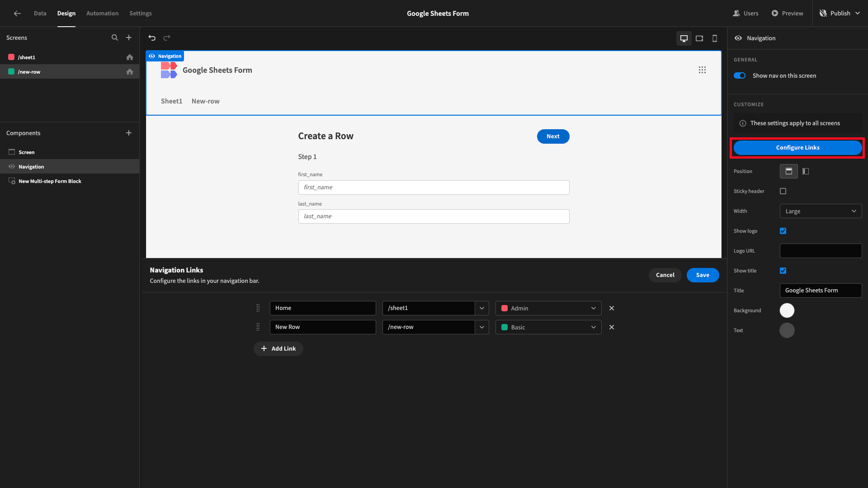The height and width of the screenshot is (488, 868).
Task: Uncheck the Show logo checkbox
Action: click(x=783, y=231)
